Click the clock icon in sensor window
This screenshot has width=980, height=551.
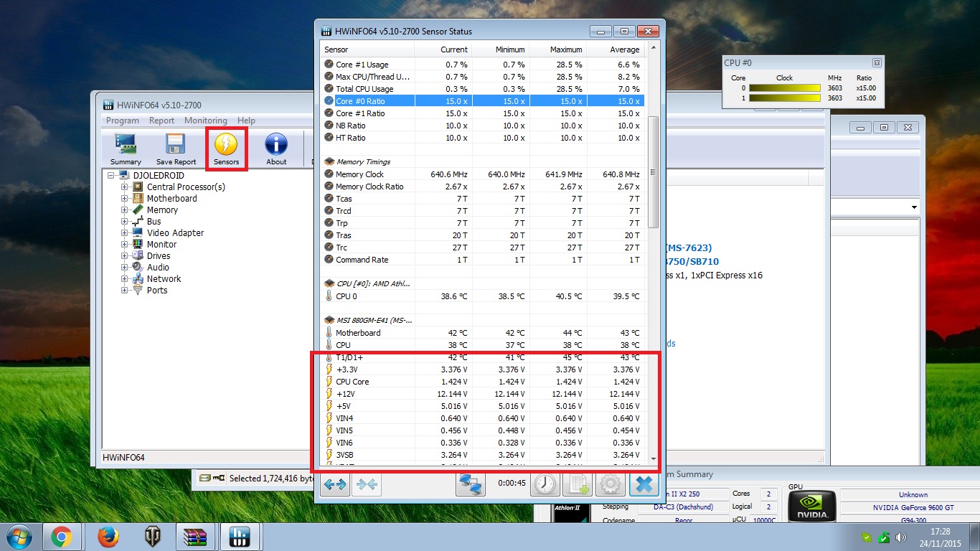pos(545,484)
